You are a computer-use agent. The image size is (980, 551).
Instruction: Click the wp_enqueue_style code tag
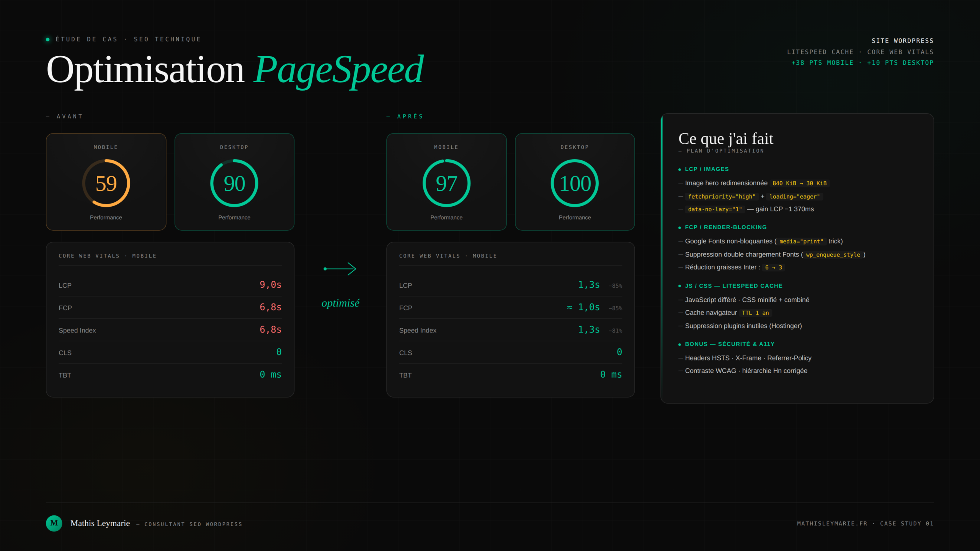833,255
